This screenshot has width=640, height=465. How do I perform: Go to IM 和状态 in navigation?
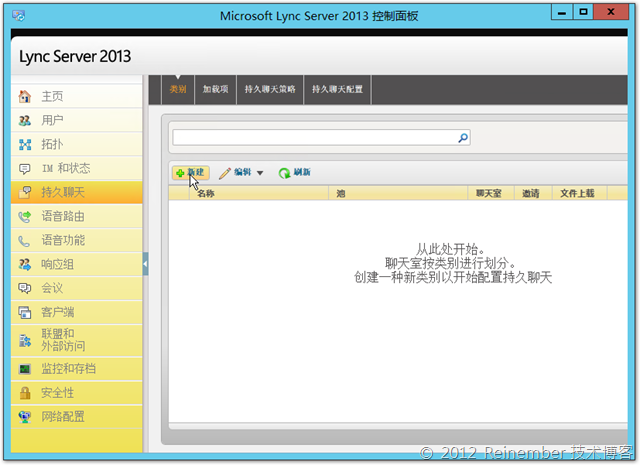pos(77,169)
